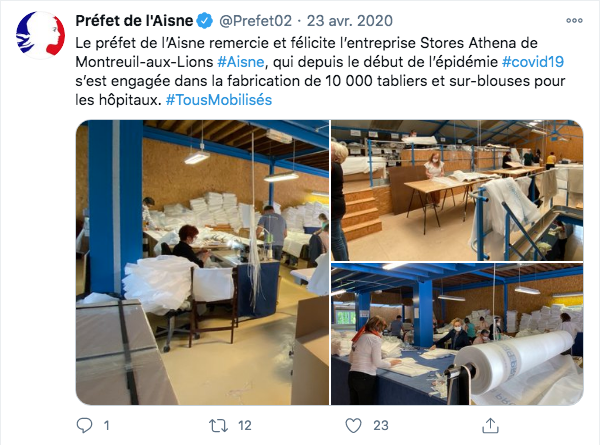Click the Préfet de l'Aisne profile avatar

pos(40,35)
